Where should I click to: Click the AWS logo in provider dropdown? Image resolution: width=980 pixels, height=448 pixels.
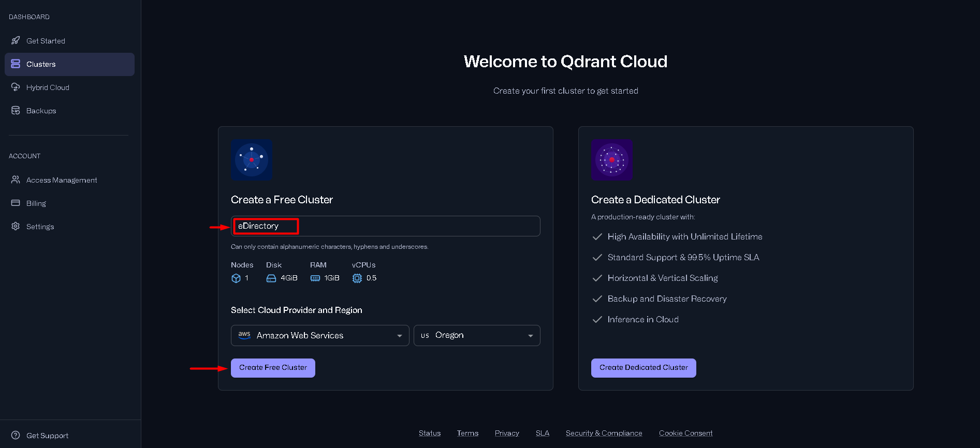point(244,335)
